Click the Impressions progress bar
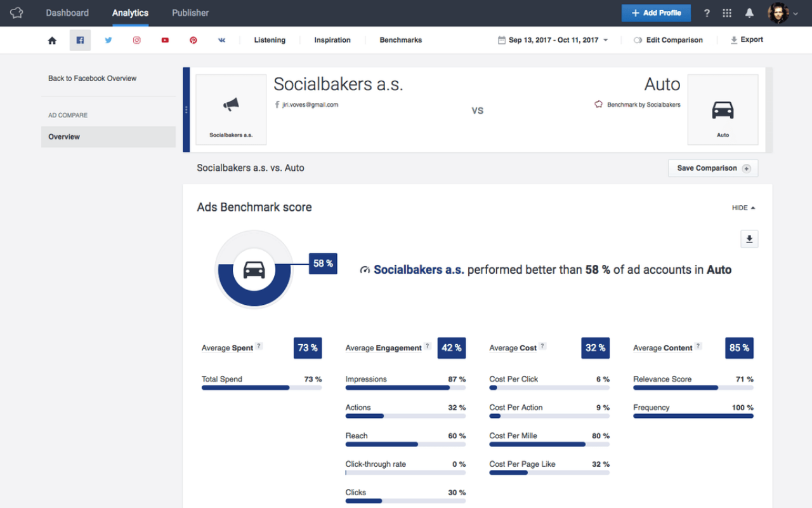The height and width of the screenshot is (508, 812). [405, 387]
